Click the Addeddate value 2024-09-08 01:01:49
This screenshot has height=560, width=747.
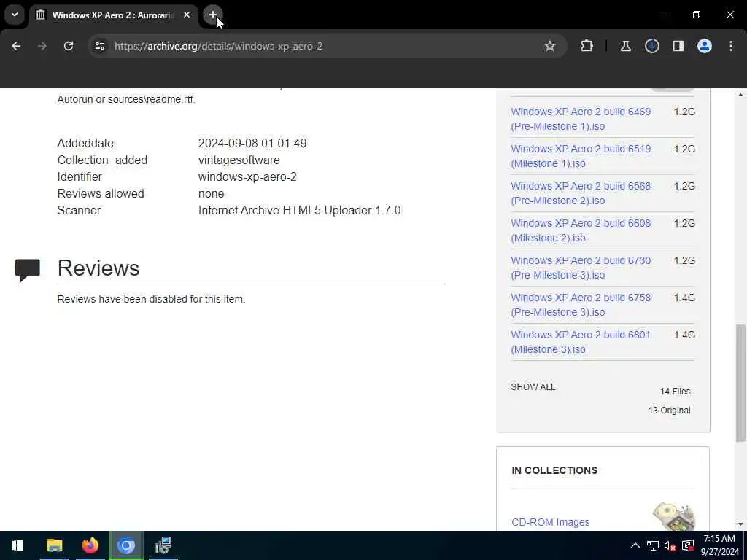[252, 144]
